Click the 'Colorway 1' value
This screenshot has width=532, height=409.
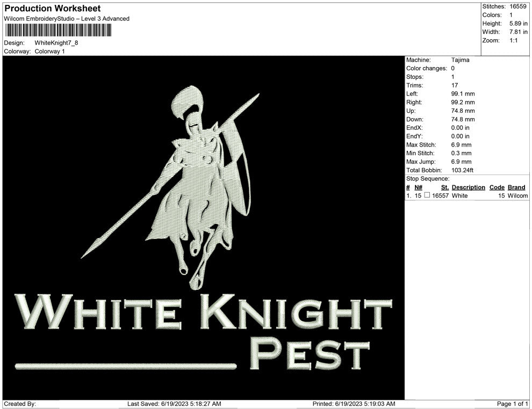point(49,52)
